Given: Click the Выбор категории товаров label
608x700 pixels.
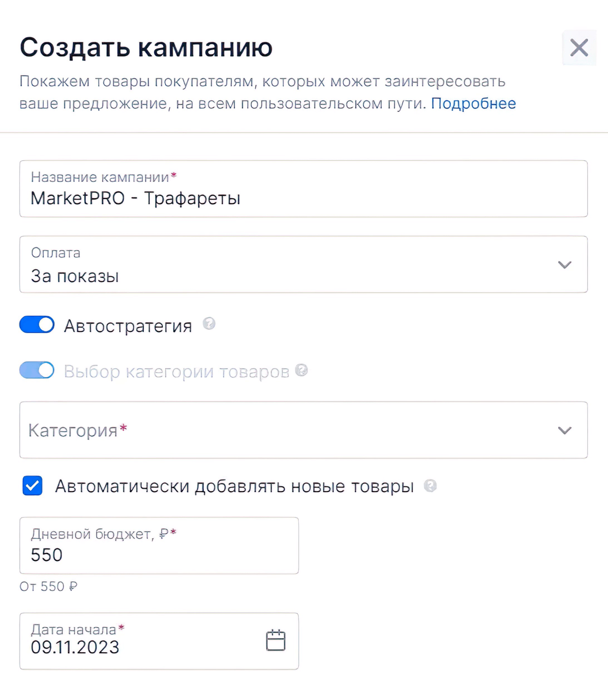Looking at the screenshot, I should coord(177,372).
